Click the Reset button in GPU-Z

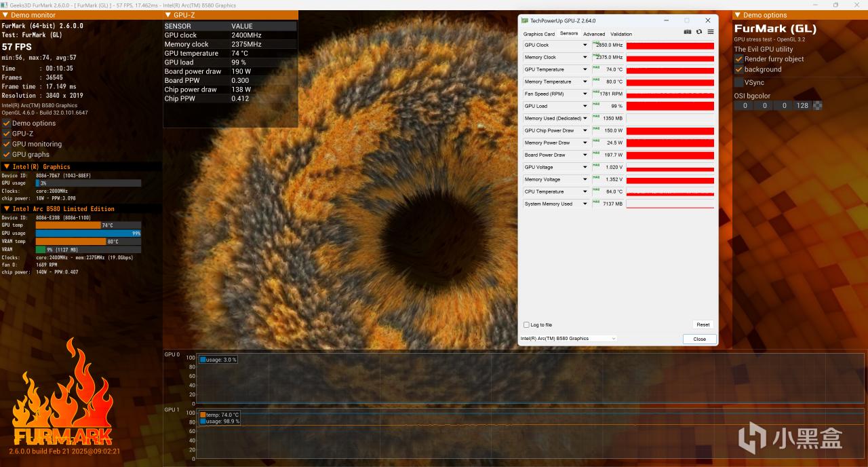point(703,324)
